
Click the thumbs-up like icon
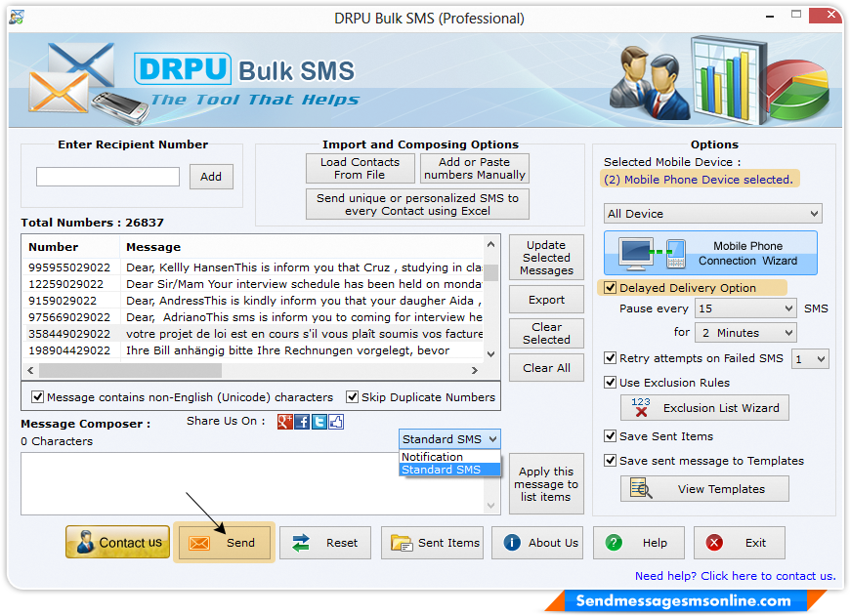[336, 422]
